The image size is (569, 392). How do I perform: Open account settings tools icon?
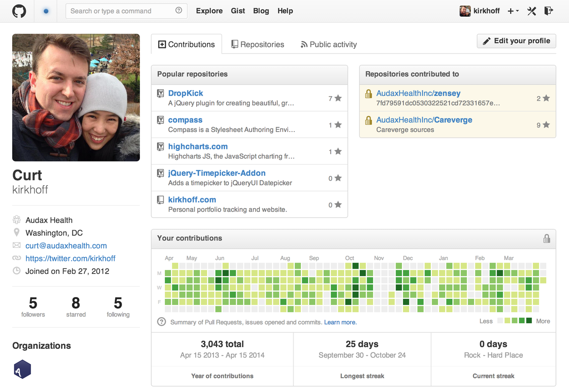[532, 11]
